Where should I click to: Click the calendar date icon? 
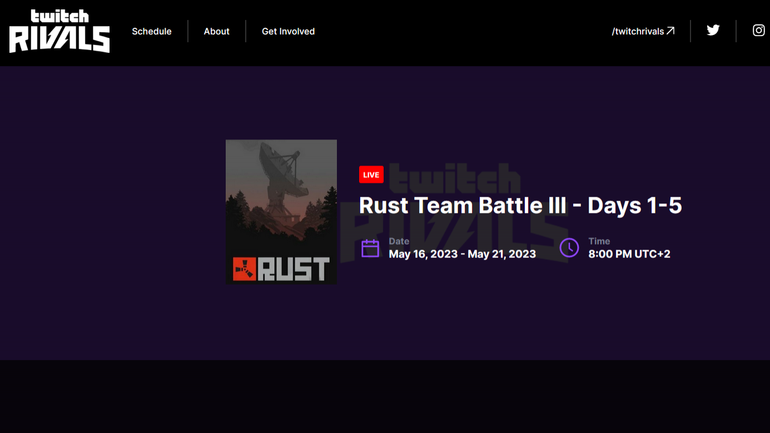tap(370, 248)
